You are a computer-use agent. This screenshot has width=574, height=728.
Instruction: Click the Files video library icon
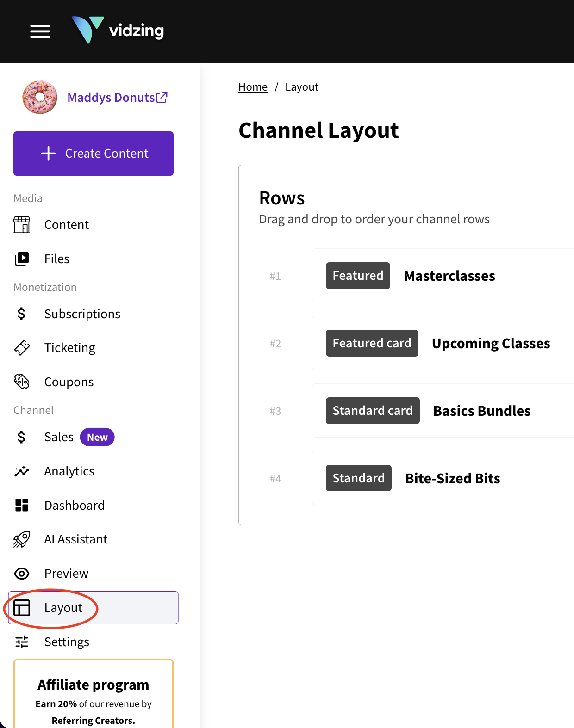(x=22, y=259)
